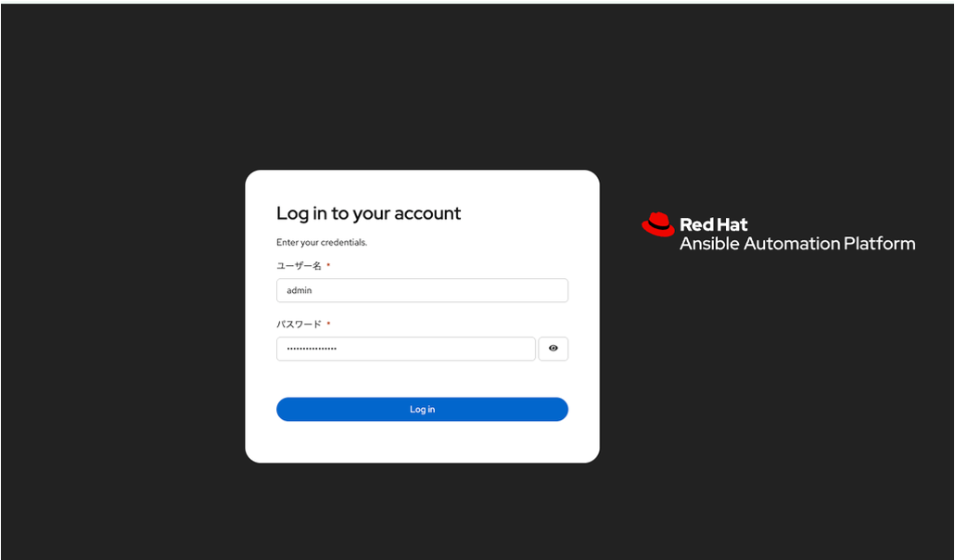Click the Red Hat fedora logo

point(657,224)
